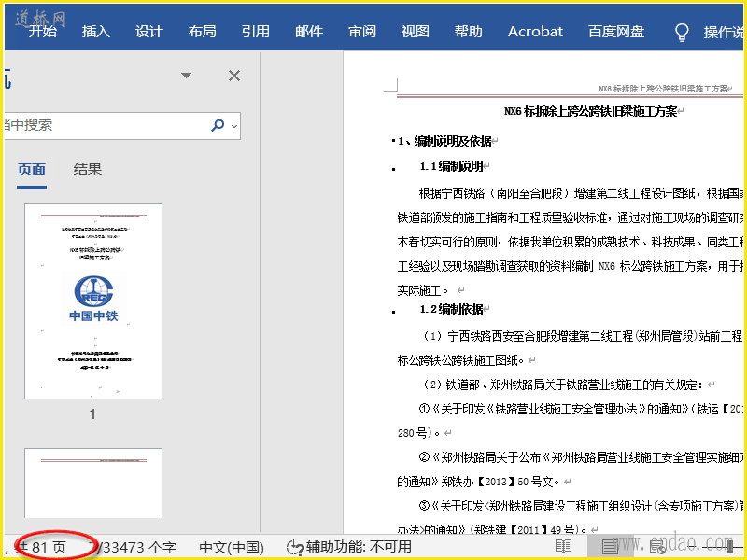Click the line beginning （2）铁道部、郑州铁路局
Viewport: 747px width, 560px height.
pos(563,385)
